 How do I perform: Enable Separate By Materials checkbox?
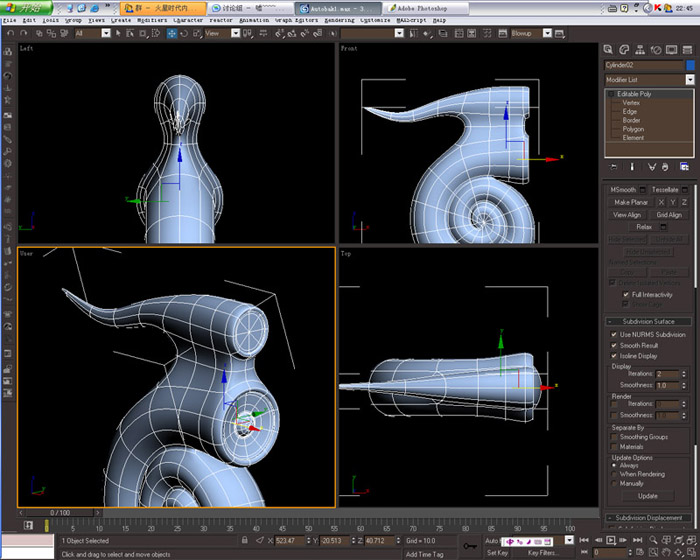tap(614, 447)
